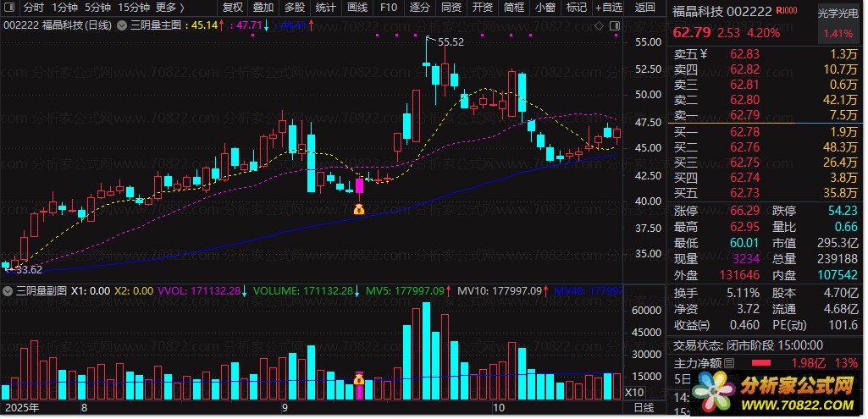Toggle the left sidebar panel icon
The height and width of the screenshot is (419, 868).
11,8
